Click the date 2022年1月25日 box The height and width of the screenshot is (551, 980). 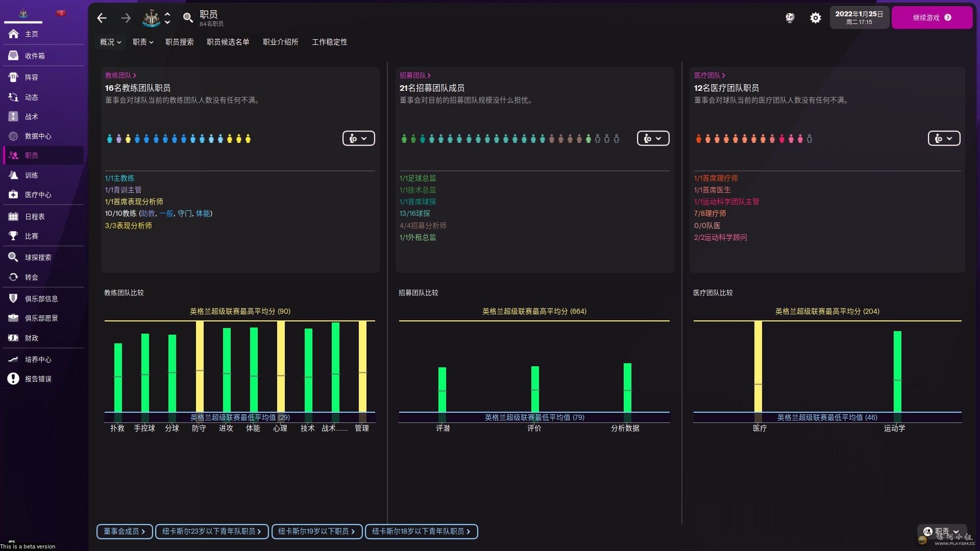click(x=859, y=18)
